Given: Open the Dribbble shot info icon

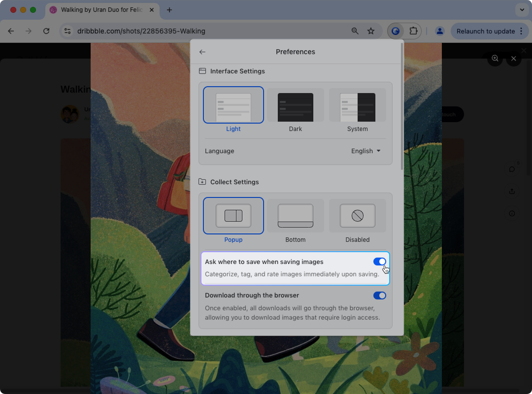Looking at the screenshot, I should (x=512, y=213).
